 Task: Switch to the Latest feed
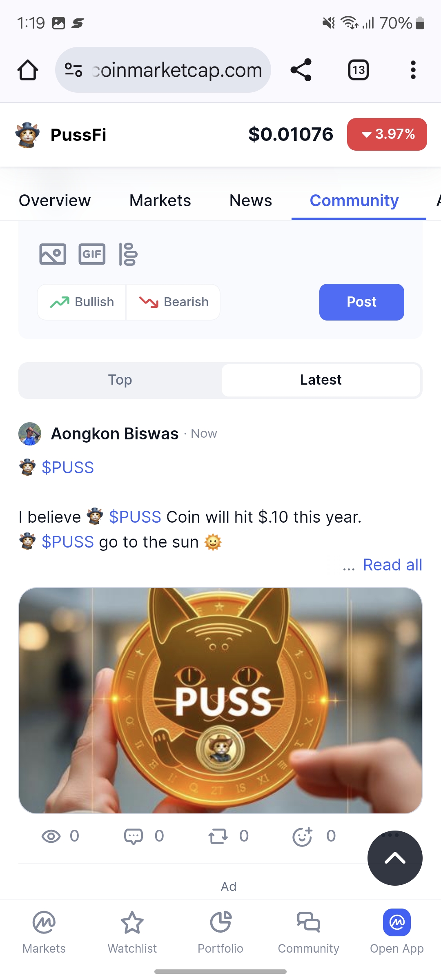pos(321,380)
